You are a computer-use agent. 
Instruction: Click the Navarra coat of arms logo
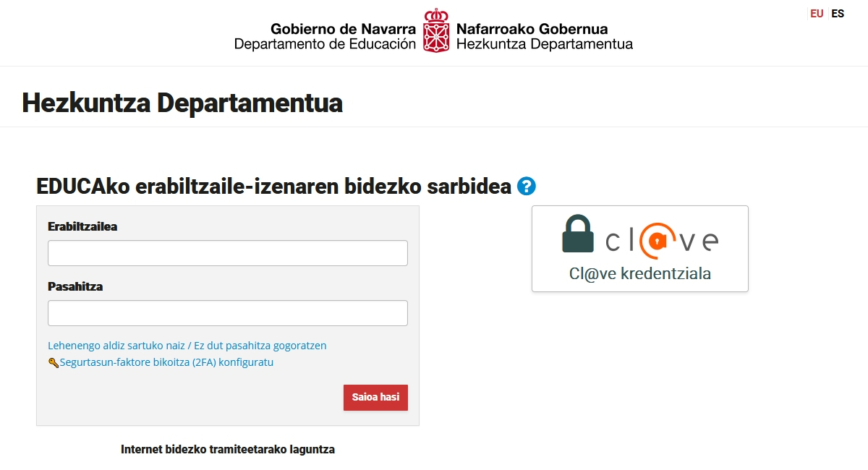(x=435, y=30)
